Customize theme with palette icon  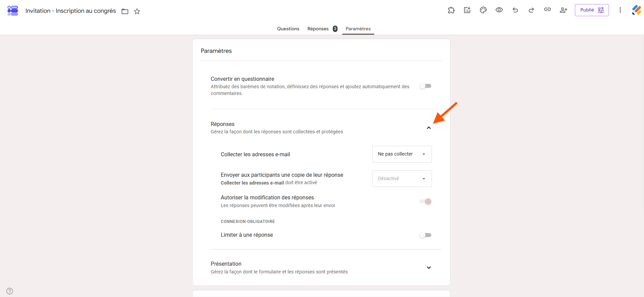point(483,10)
